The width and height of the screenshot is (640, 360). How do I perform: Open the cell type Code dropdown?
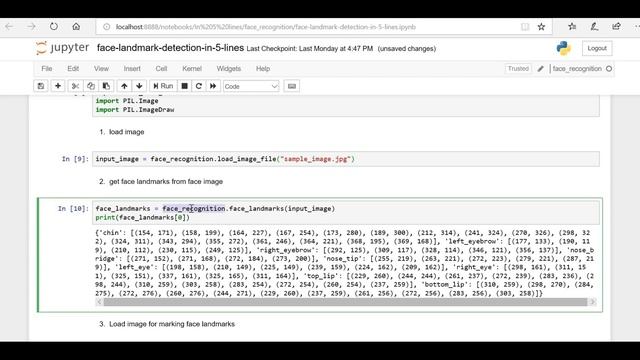click(x=251, y=86)
